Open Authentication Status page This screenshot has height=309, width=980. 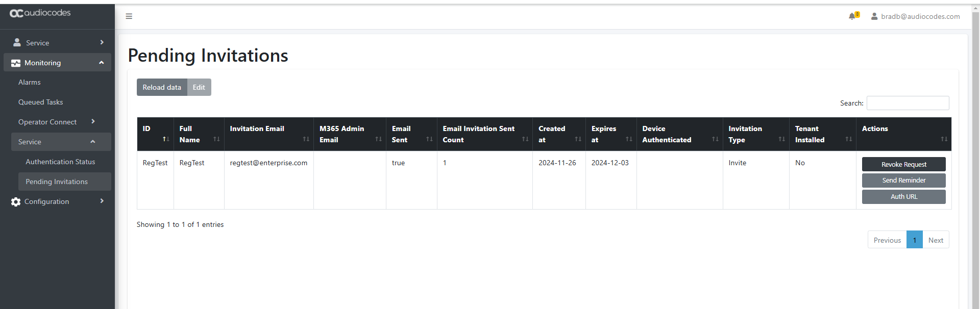coord(60,162)
